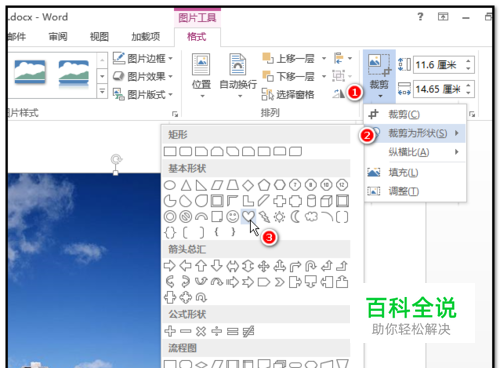
Task: Select the multiply shape in equation shapes
Action: point(201,331)
